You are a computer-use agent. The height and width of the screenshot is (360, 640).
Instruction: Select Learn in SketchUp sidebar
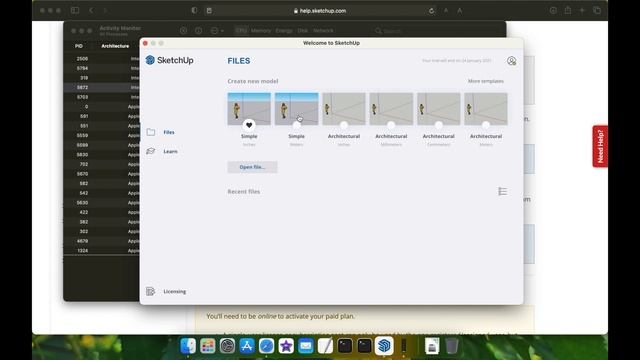(x=171, y=151)
